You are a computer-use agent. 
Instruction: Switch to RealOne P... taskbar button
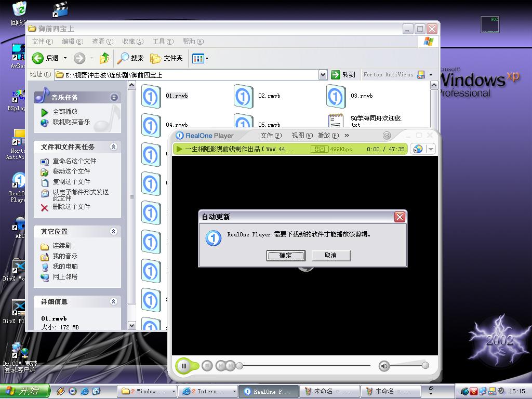coord(268,392)
